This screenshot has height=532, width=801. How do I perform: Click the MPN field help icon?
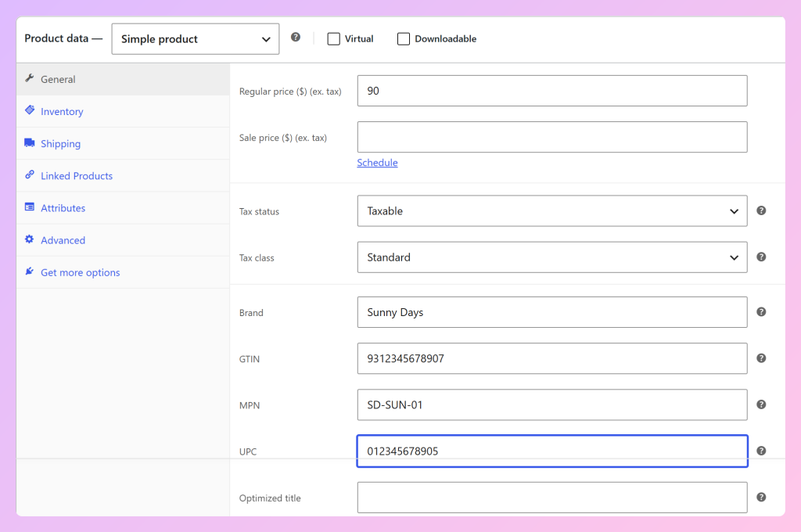(x=761, y=404)
